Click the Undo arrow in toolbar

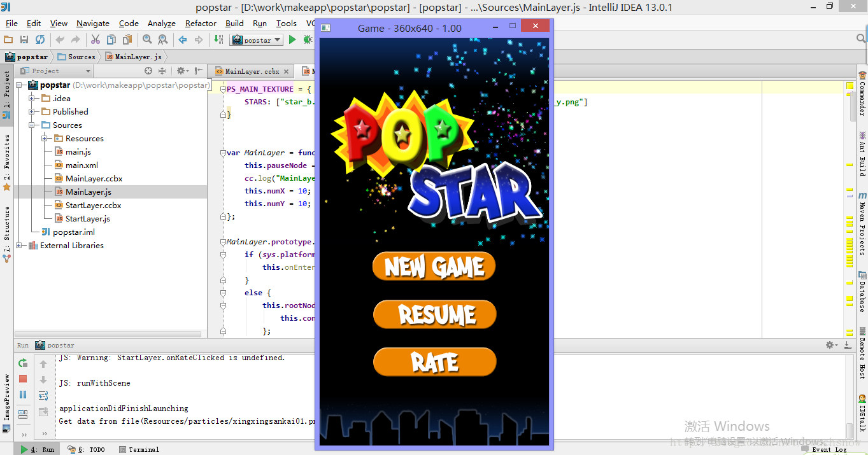click(x=60, y=39)
